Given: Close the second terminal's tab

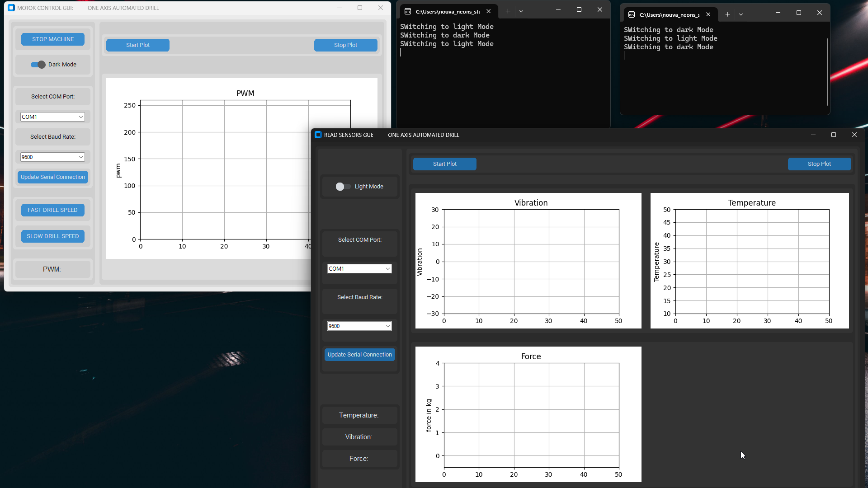Looking at the screenshot, I should click(708, 14).
